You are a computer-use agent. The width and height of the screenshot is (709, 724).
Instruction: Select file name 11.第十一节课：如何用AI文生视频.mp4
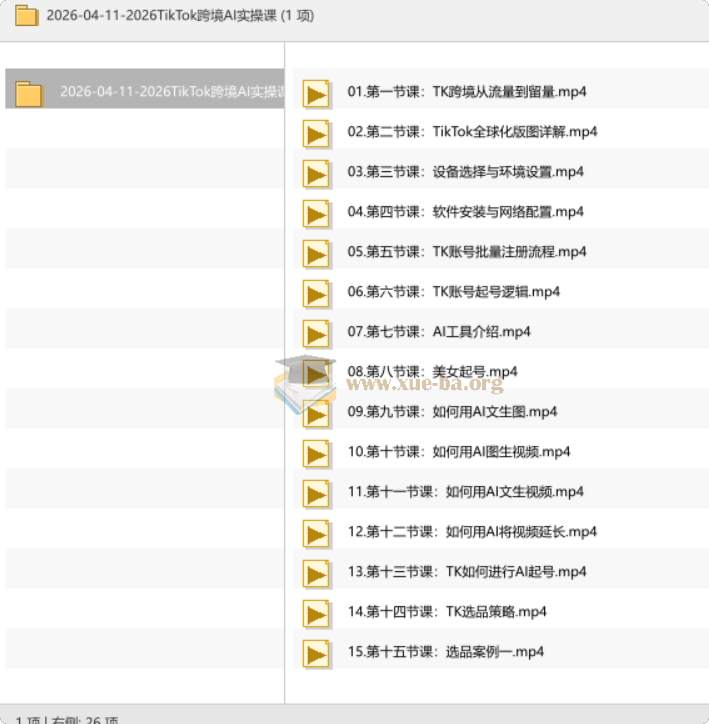(x=465, y=491)
